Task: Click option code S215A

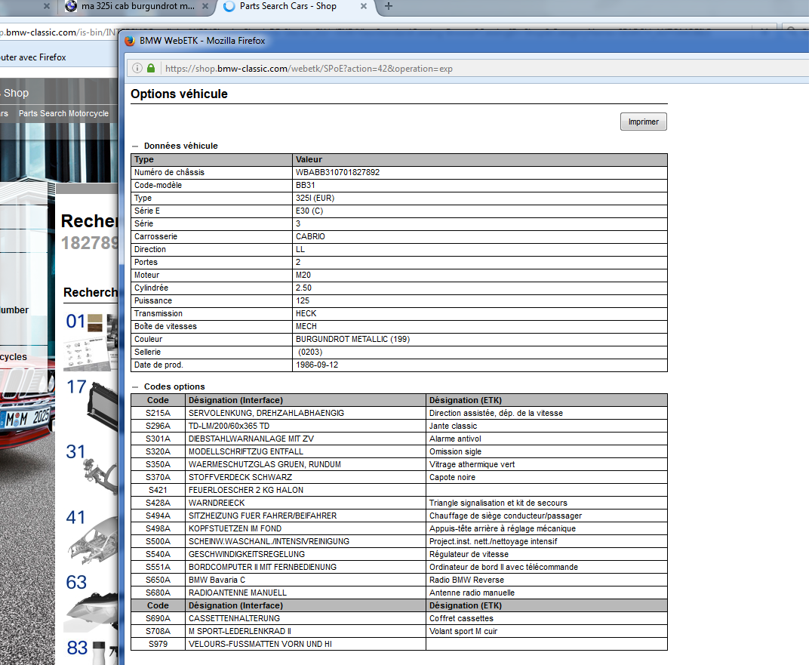Action: coord(158,414)
